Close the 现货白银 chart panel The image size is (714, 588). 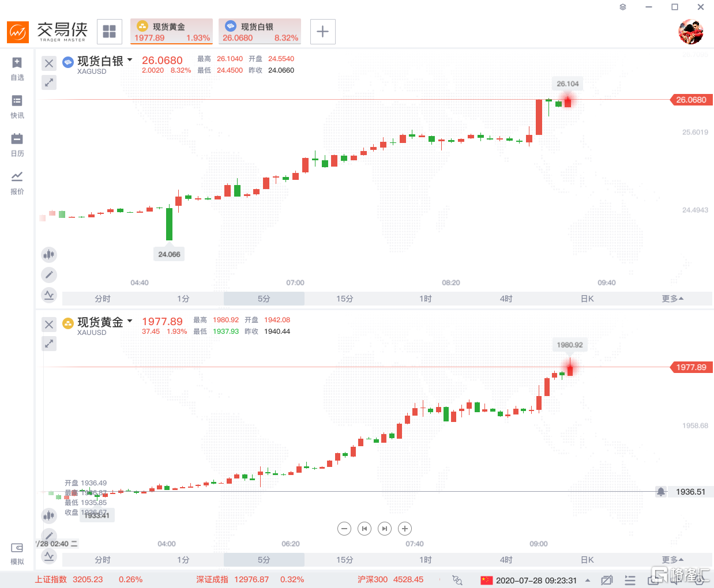[x=49, y=63]
